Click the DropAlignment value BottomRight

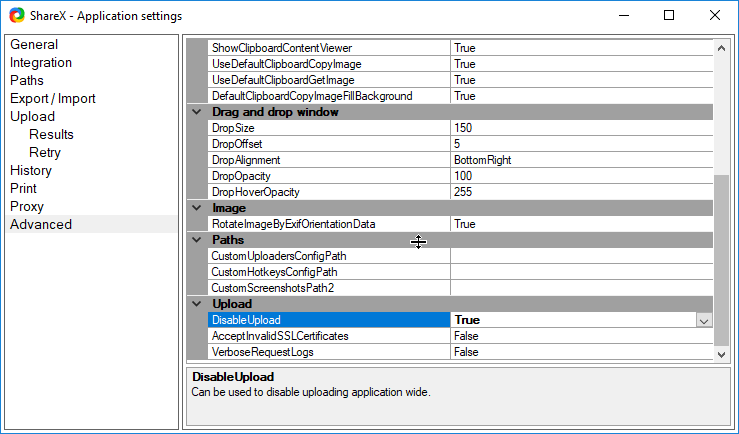pyautogui.click(x=582, y=160)
